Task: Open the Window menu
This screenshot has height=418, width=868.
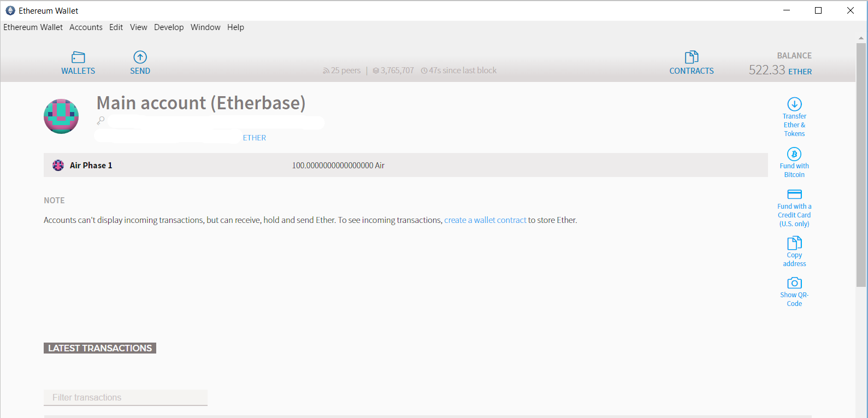Action: [205, 27]
